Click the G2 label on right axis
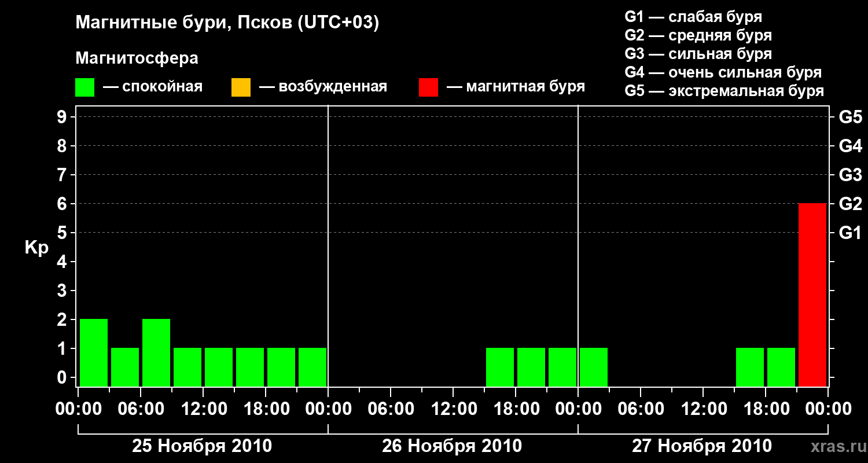868x463 pixels. click(851, 204)
